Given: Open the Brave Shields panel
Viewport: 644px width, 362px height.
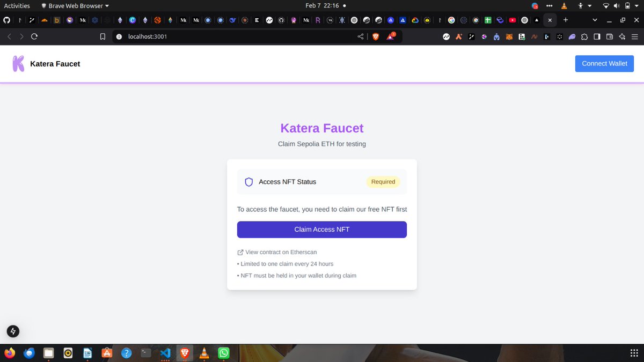Looking at the screenshot, I should click(x=376, y=36).
